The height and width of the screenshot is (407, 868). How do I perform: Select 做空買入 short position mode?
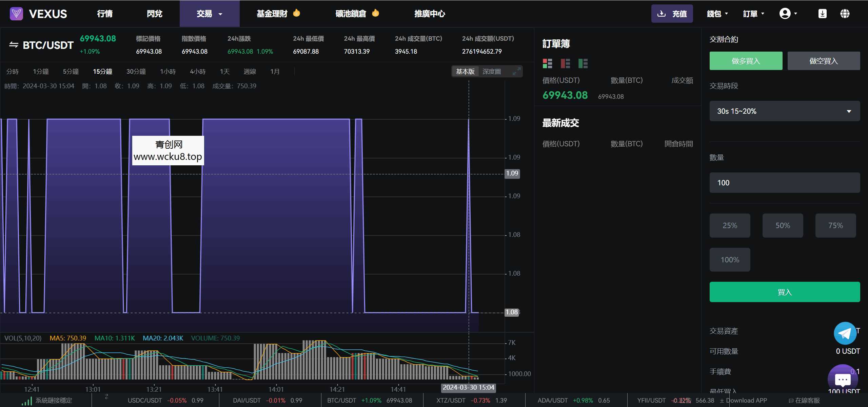click(824, 60)
